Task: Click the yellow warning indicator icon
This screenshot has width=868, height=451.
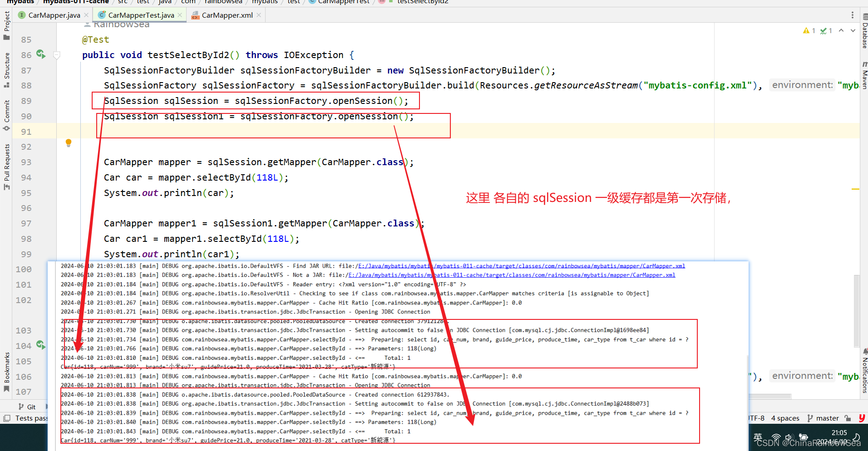Action: (x=806, y=31)
